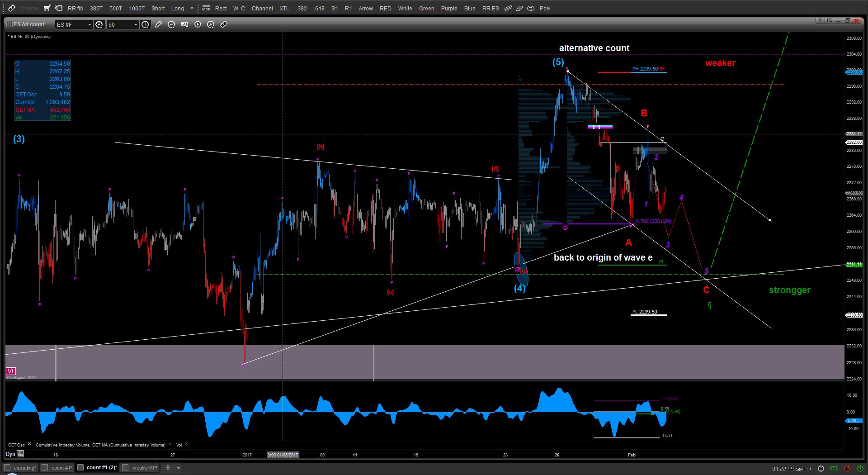Toggle the Dyn scale lock icon
Image resolution: width=868 pixels, height=475 pixels.
(x=20, y=454)
